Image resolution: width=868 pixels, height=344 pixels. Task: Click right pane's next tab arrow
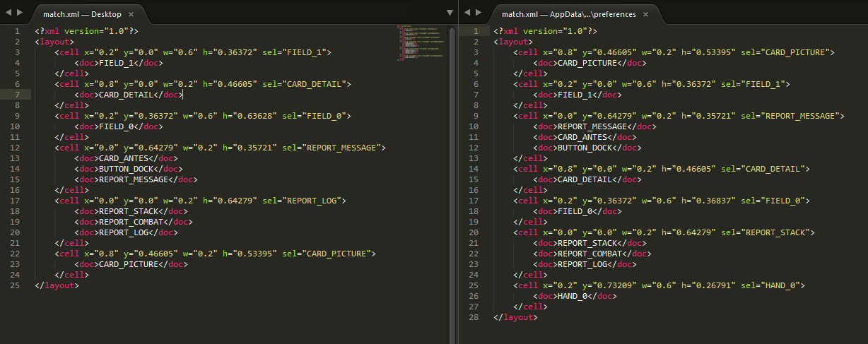coord(477,13)
